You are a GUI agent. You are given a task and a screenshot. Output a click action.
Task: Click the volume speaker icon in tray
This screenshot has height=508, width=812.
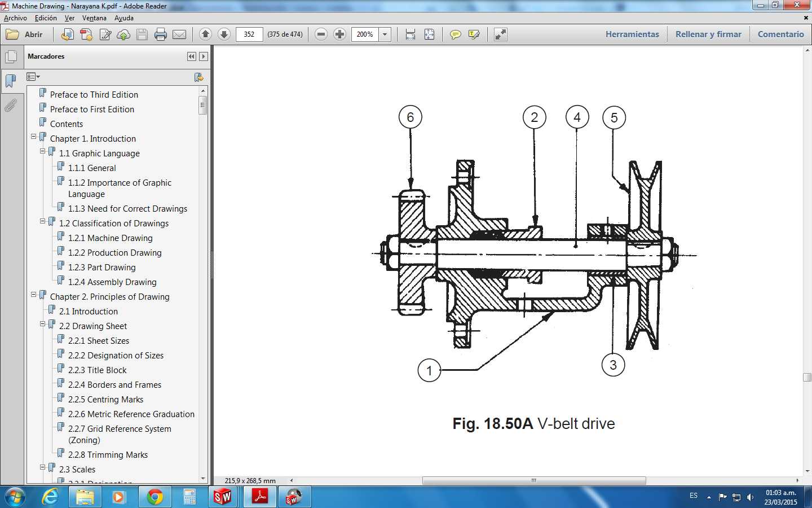750,497
